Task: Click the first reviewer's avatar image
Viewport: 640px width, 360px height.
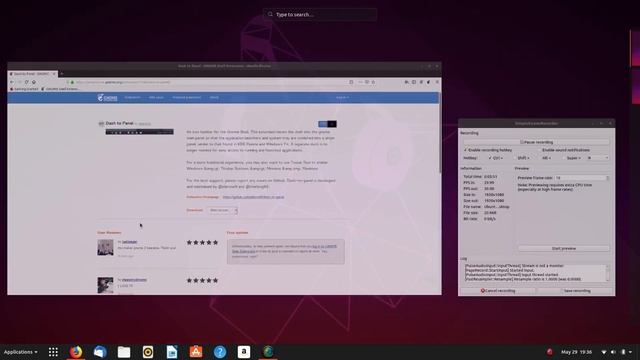Action: pos(105,247)
